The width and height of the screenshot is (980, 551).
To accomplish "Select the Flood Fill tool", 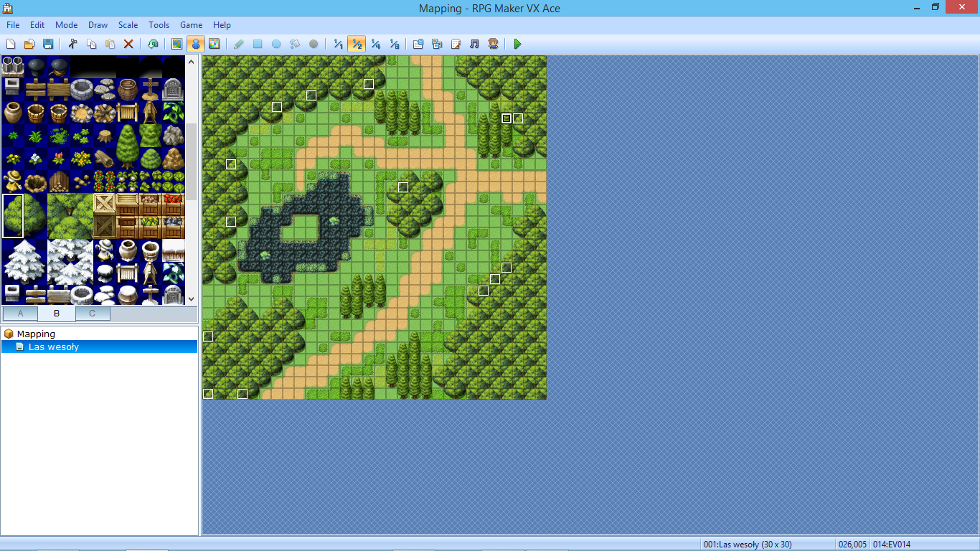I will point(295,44).
